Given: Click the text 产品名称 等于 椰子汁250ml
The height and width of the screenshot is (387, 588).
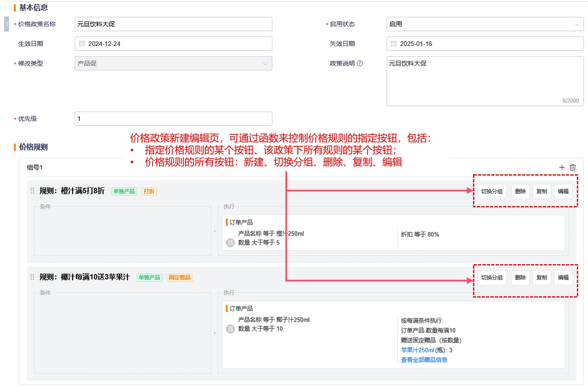Looking at the screenshot, I should (x=274, y=320).
